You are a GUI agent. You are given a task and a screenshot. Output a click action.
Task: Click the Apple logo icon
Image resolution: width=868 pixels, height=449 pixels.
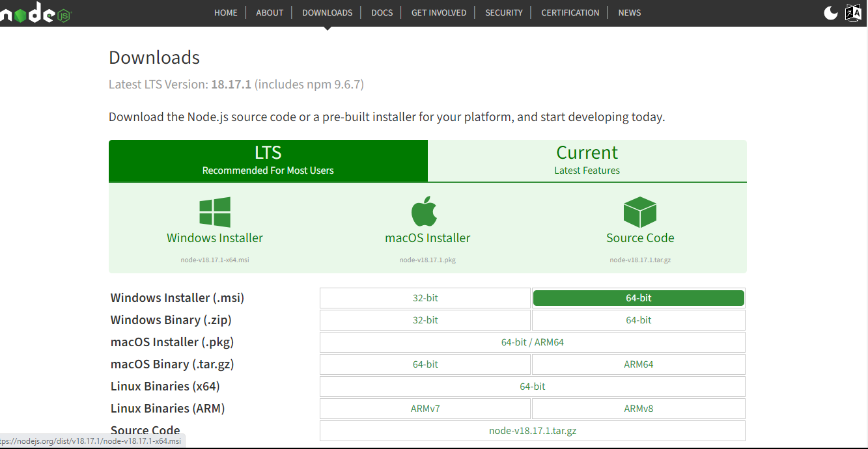pos(425,211)
